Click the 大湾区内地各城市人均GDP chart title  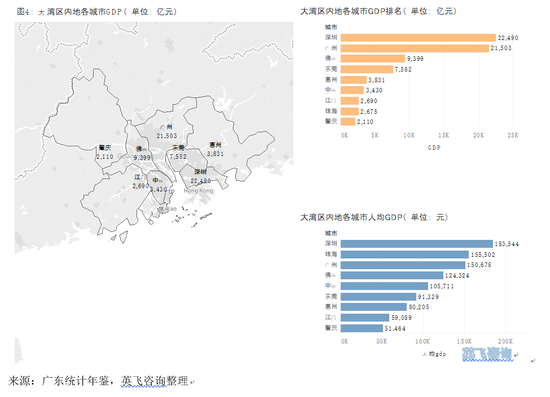point(374,217)
